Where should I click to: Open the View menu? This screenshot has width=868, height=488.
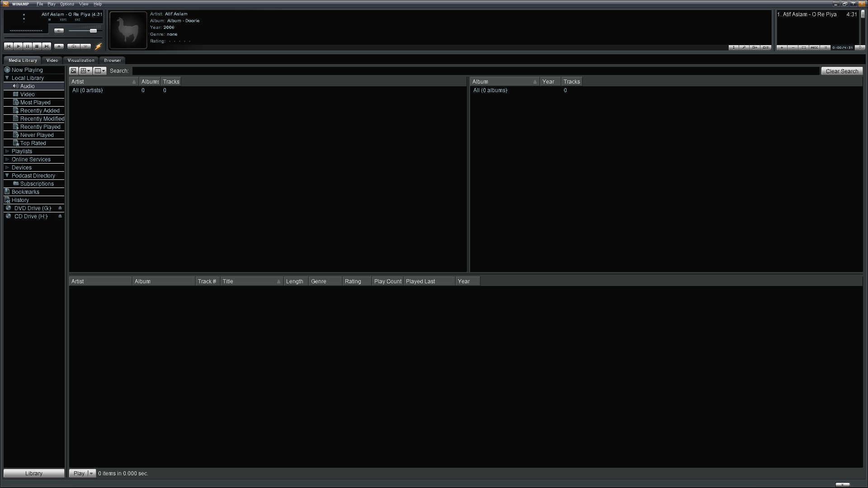click(84, 4)
